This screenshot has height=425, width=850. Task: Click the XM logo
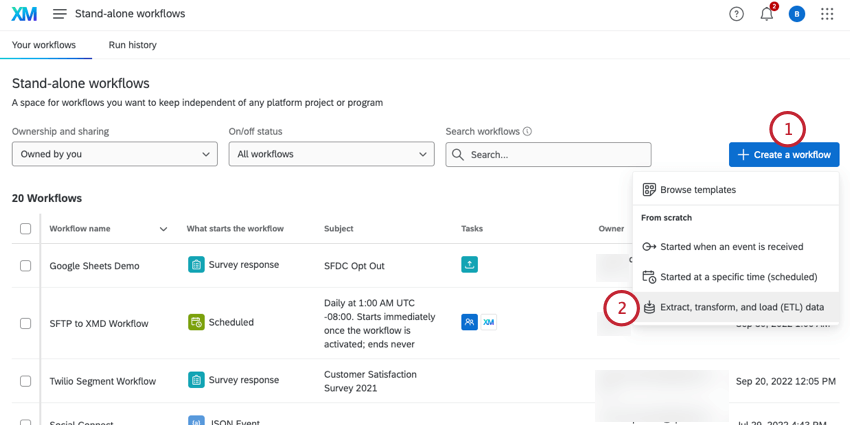click(24, 14)
